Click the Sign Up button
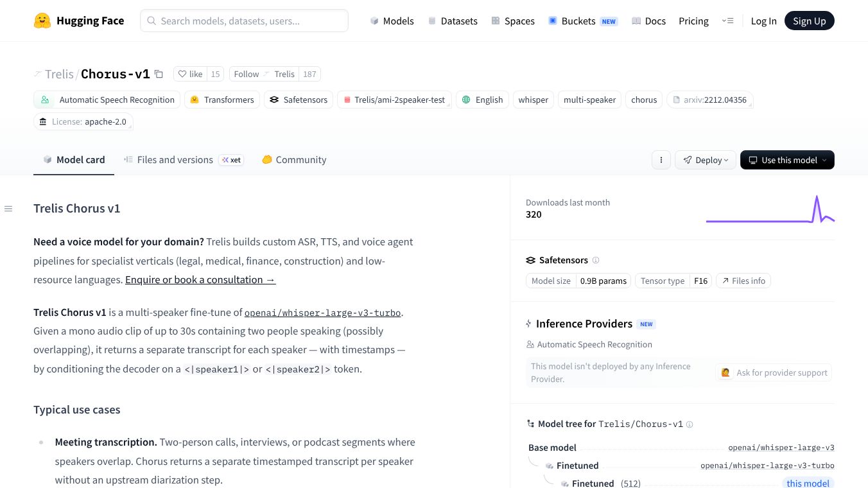The height and width of the screenshot is (488, 868). [x=810, y=21]
